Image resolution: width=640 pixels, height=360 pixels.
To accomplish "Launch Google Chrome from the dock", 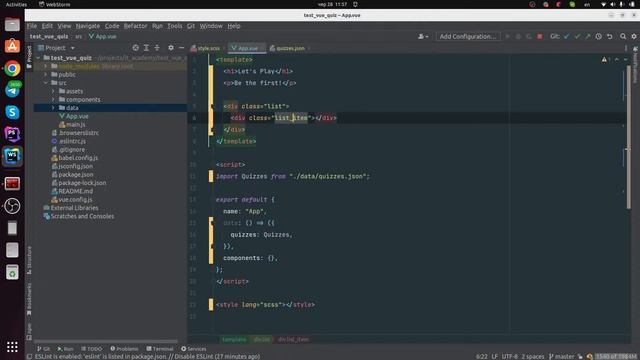I will click(12, 69).
